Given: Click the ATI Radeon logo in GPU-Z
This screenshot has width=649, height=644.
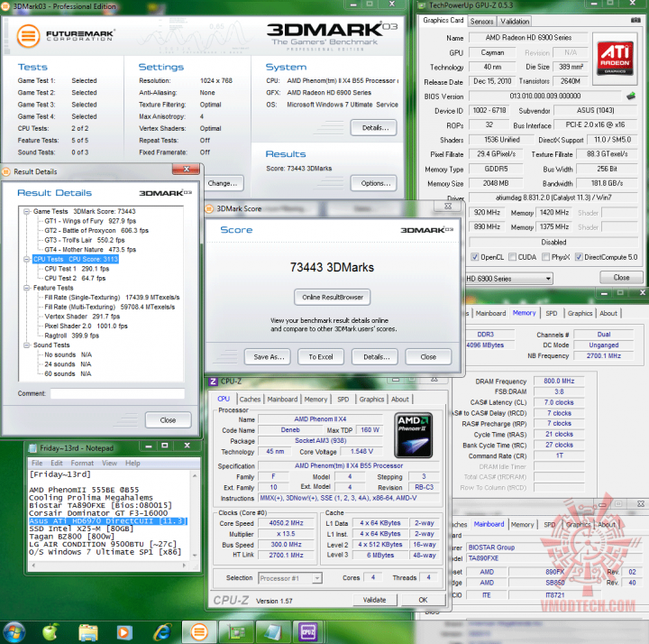Looking at the screenshot, I should [615, 59].
